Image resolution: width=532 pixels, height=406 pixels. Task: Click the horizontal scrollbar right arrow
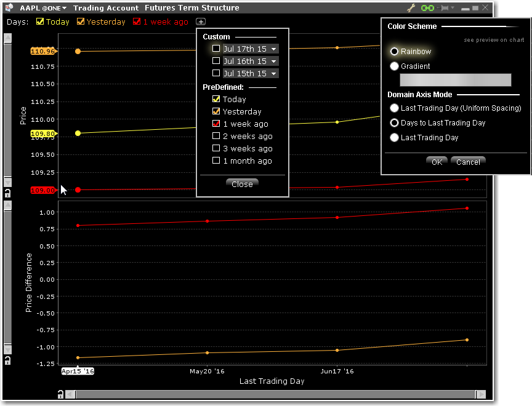[480, 394]
